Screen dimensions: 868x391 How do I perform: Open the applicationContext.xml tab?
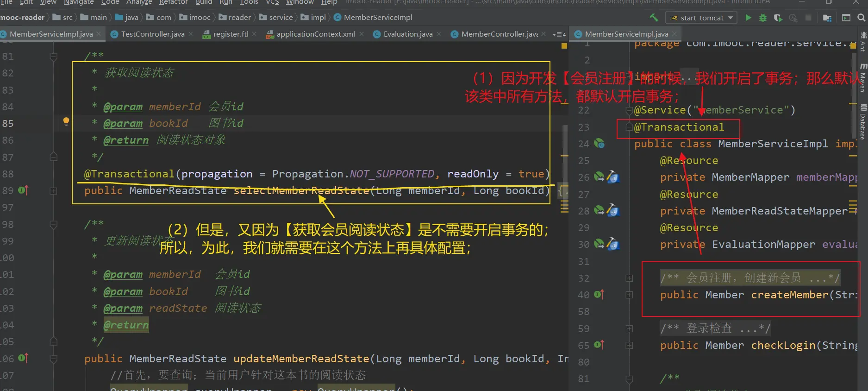tap(315, 34)
